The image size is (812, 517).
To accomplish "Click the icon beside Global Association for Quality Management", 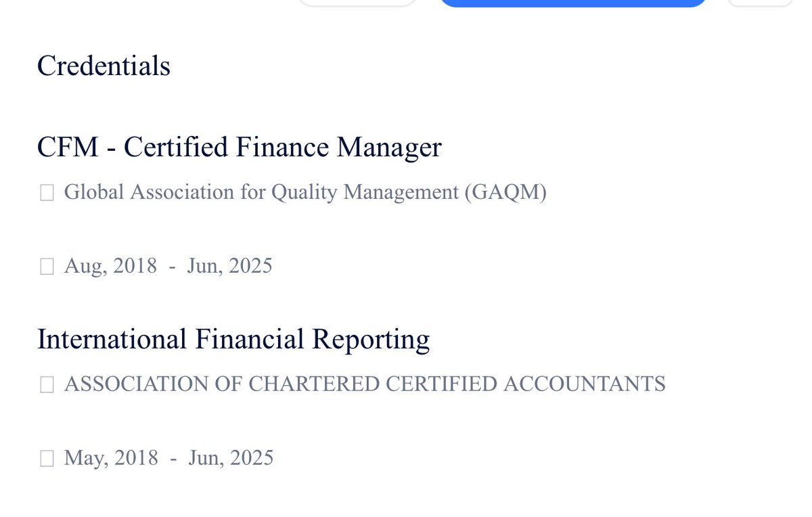I will 47,194.
